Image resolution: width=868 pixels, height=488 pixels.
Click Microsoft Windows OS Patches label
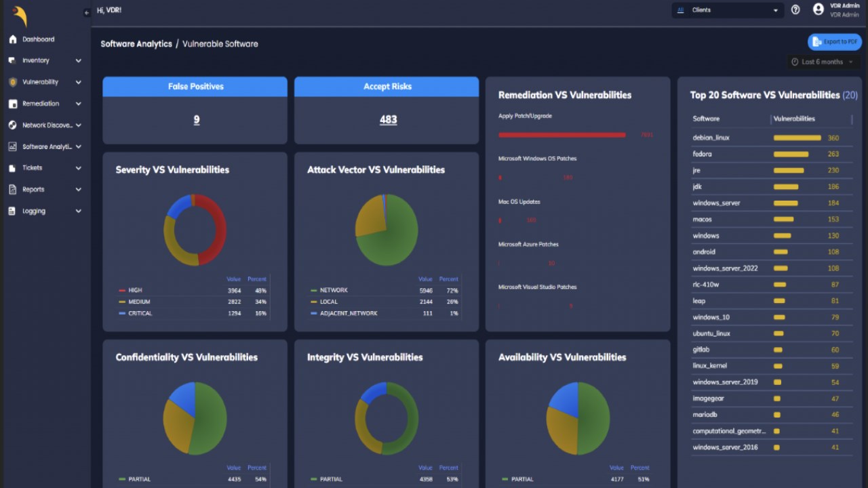click(537, 159)
